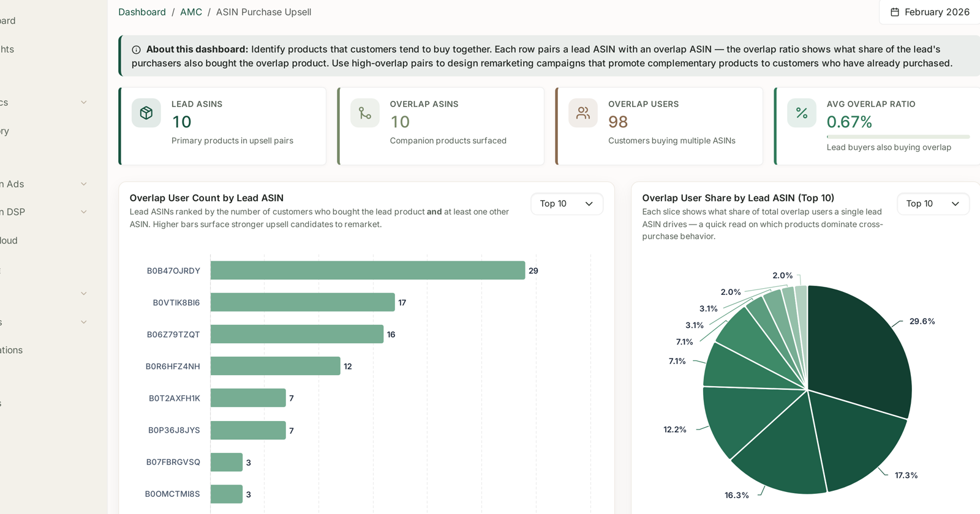Click the bar value label 12
The height and width of the screenshot is (514, 980).
point(348,366)
